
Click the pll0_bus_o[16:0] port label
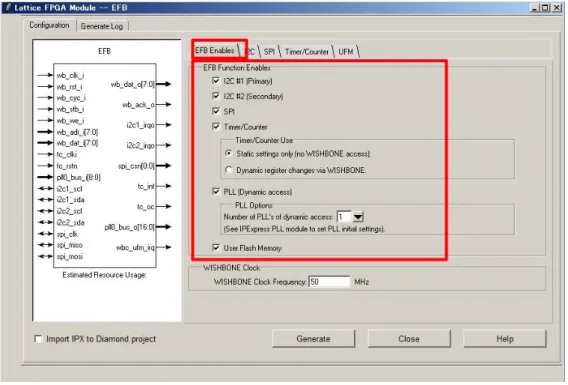(x=129, y=227)
